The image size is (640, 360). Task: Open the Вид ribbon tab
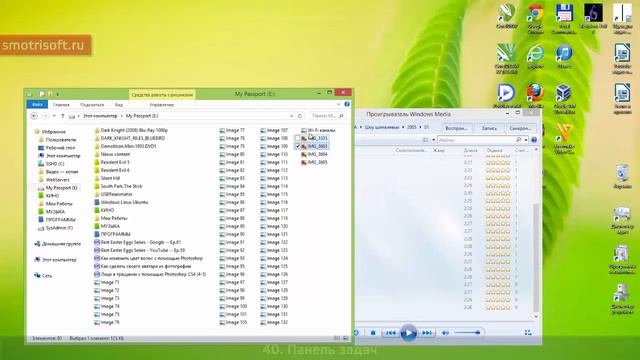(119, 105)
